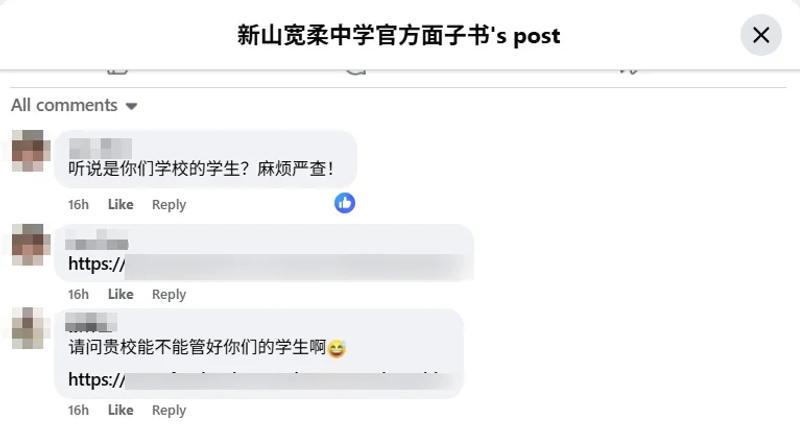Viewport: 800px width, 431px height.
Task: Reply to the comment 听说是你们学校的学生
Action: point(169,205)
